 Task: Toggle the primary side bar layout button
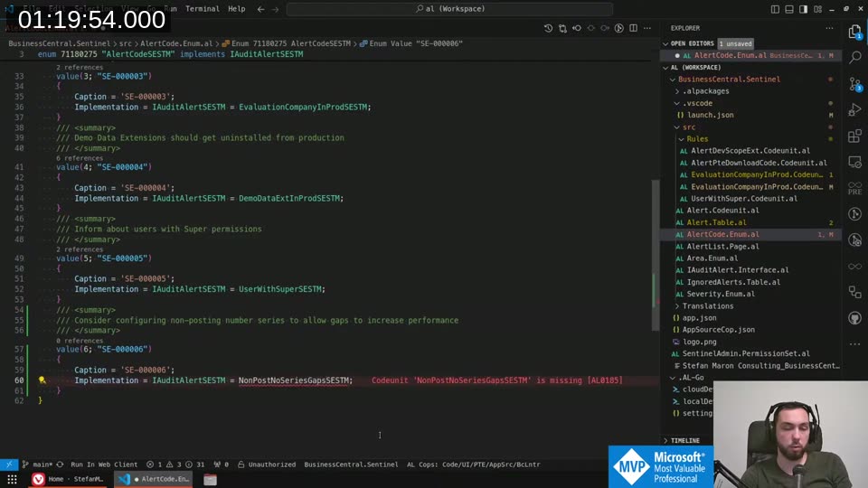(775, 9)
